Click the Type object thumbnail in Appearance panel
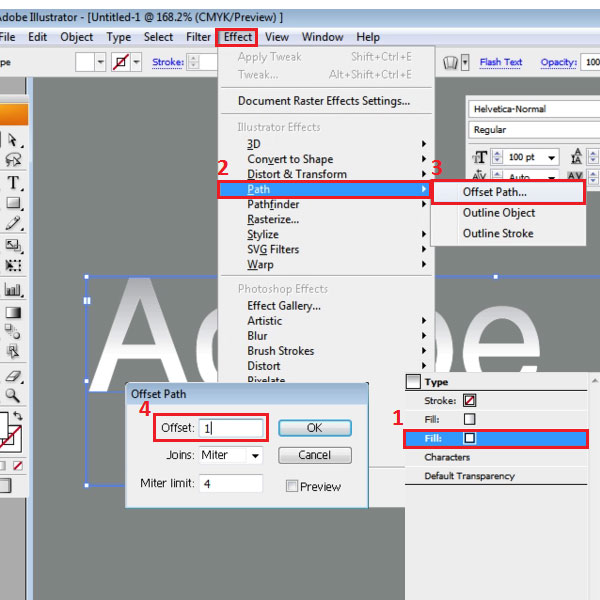This screenshot has width=600, height=600. click(413, 382)
